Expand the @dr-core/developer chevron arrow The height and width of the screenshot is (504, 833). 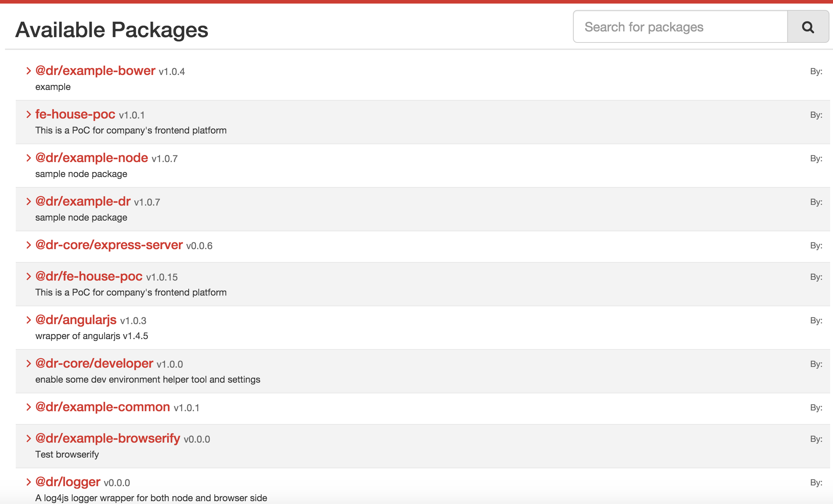coord(29,364)
